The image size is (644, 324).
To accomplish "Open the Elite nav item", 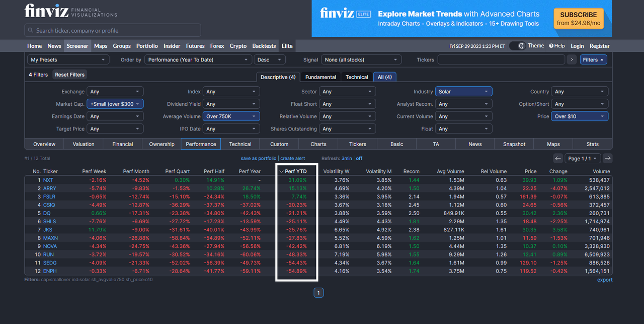I will 287,46.
